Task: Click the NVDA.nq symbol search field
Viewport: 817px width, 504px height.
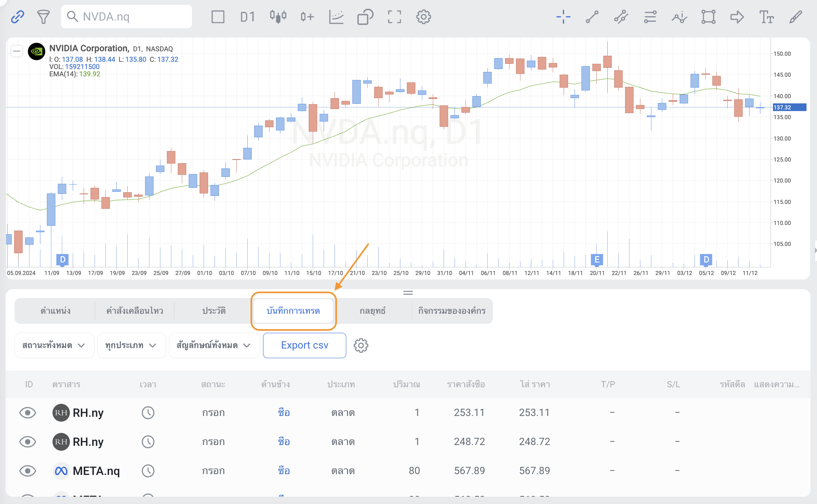Action: tap(126, 17)
